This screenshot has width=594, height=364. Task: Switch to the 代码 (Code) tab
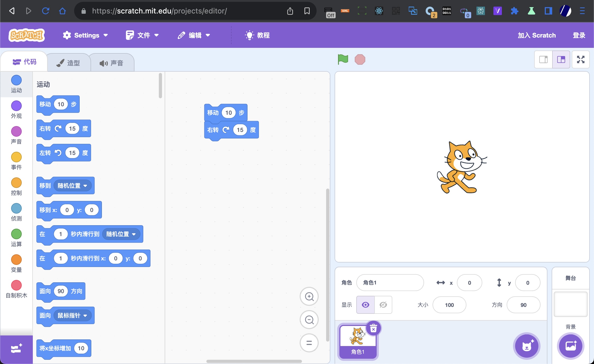tap(24, 62)
